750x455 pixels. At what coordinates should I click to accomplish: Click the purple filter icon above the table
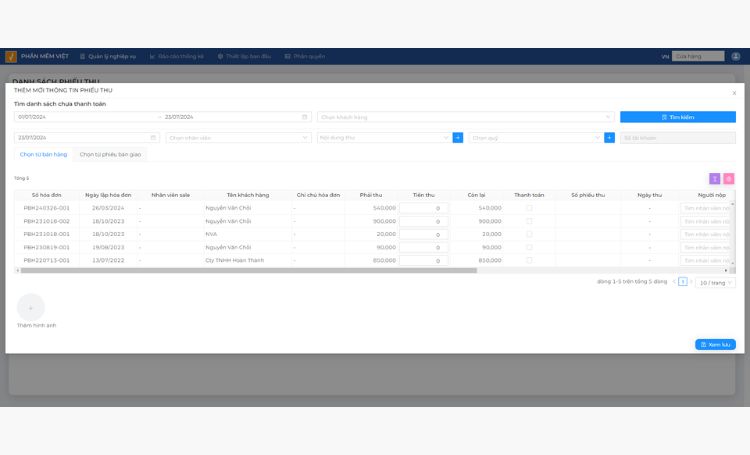tap(714, 178)
